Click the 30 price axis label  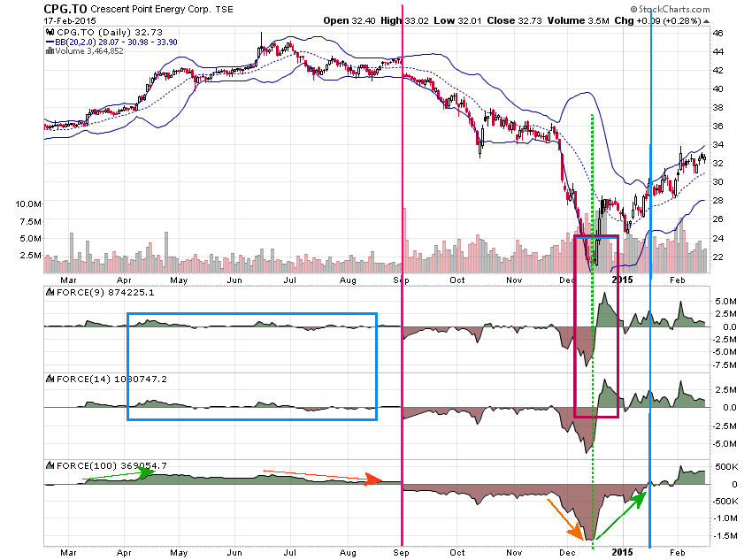(x=718, y=182)
